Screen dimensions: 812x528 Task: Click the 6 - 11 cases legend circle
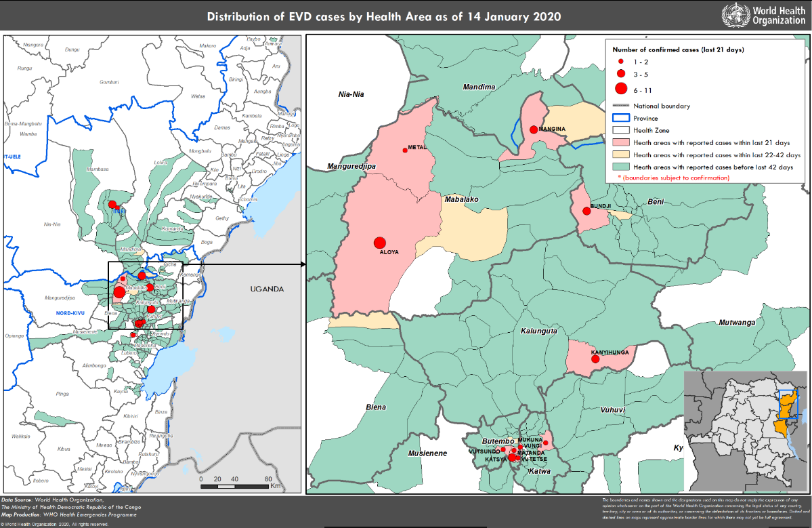(x=620, y=87)
